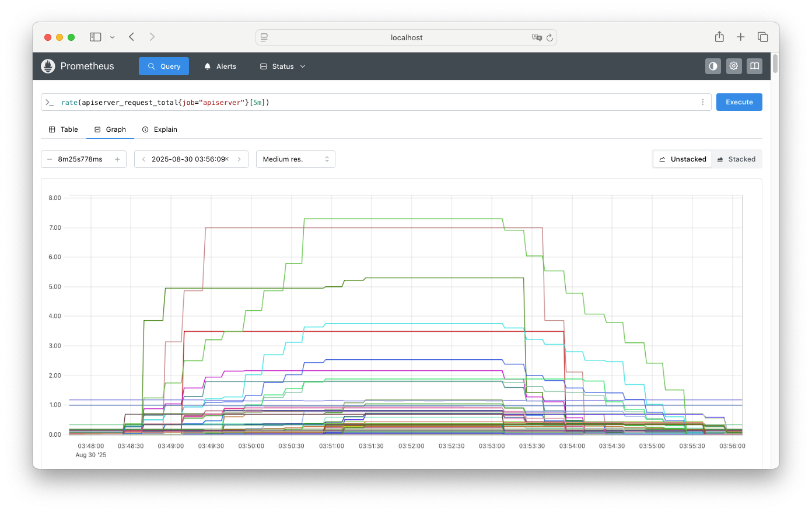
Task: Open the documentation book icon
Action: click(x=755, y=66)
